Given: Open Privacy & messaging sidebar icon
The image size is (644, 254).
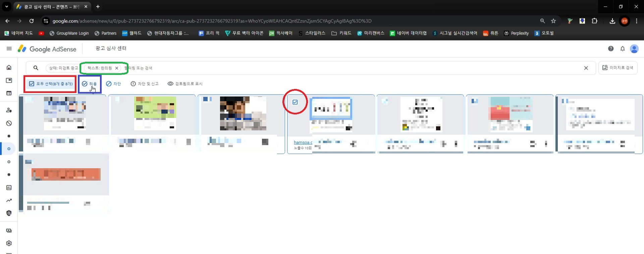Looking at the screenshot, I should pyautogui.click(x=9, y=110).
